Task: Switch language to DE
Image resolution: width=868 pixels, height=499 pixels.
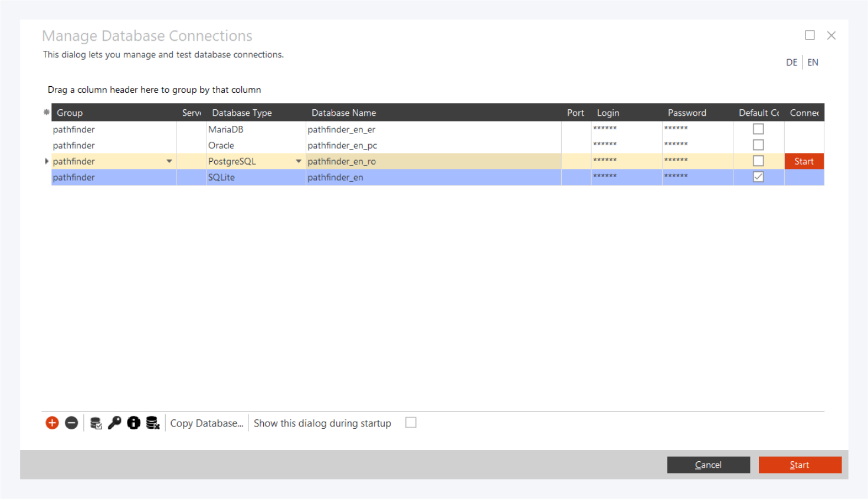Action: point(791,62)
